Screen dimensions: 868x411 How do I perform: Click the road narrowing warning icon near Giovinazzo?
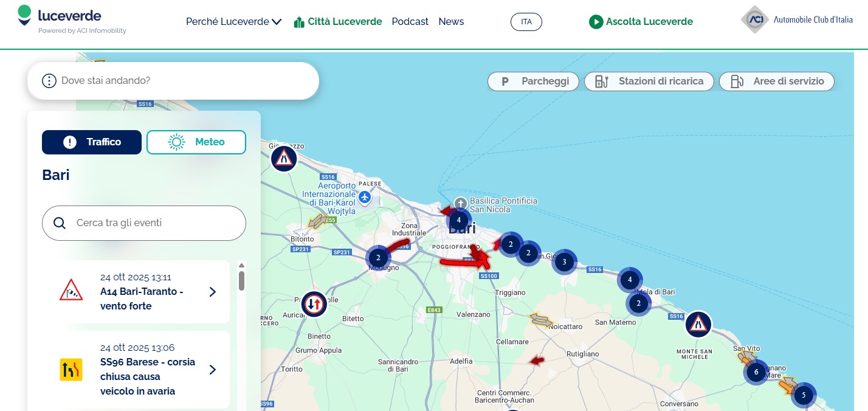click(283, 159)
